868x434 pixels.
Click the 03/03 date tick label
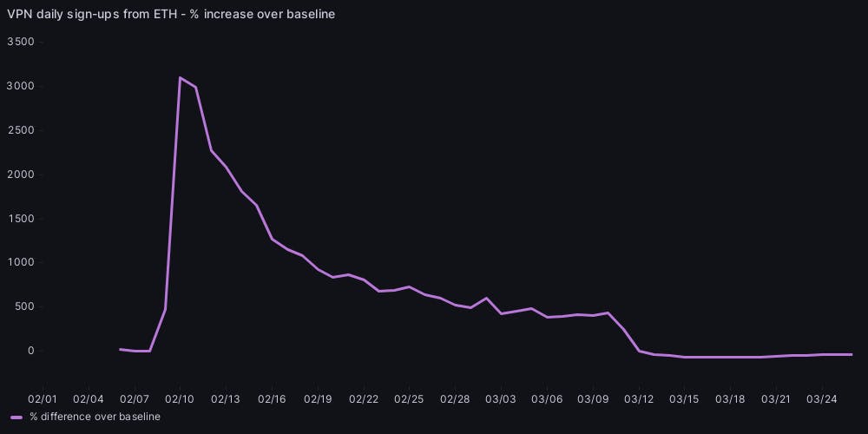501,399
